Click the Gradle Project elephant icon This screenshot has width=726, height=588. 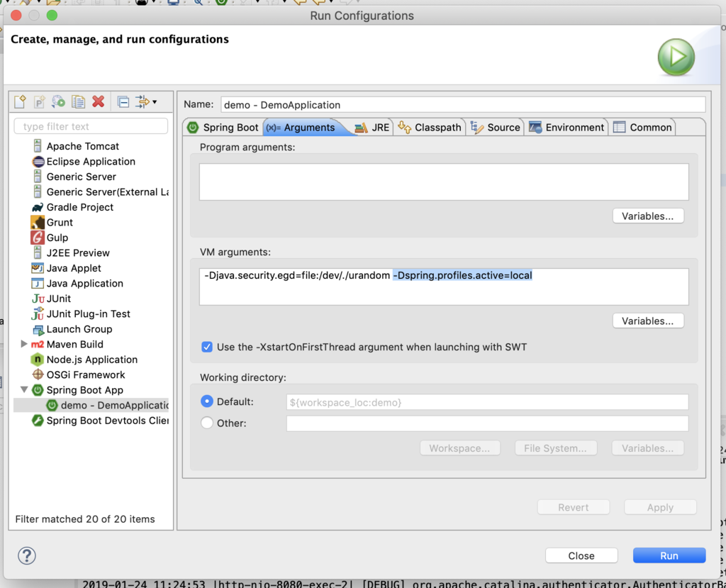tap(38, 207)
